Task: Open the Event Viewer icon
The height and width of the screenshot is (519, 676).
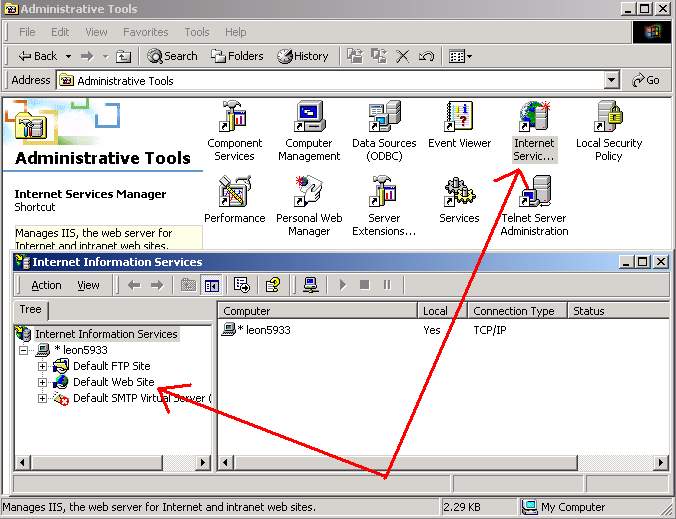Action: [x=459, y=119]
